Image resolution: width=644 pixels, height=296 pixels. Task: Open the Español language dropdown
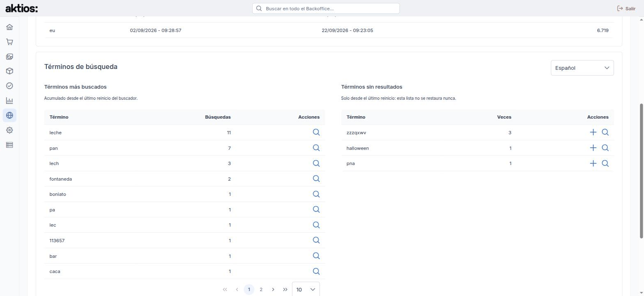pos(582,68)
